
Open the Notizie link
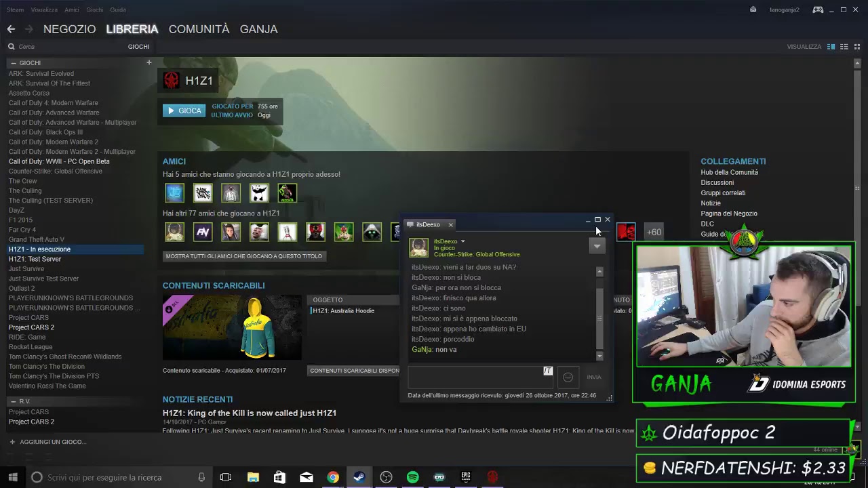[711, 203]
